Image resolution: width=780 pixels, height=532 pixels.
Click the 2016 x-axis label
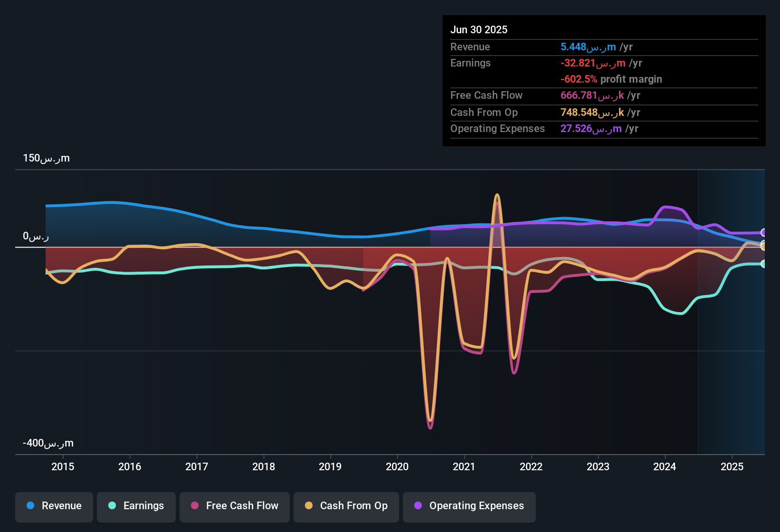tap(130, 466)
